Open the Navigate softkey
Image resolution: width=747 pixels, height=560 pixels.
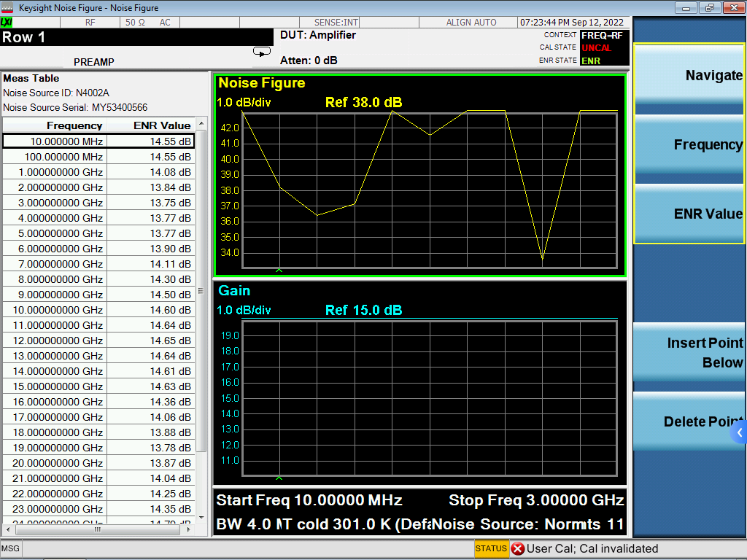689,75
